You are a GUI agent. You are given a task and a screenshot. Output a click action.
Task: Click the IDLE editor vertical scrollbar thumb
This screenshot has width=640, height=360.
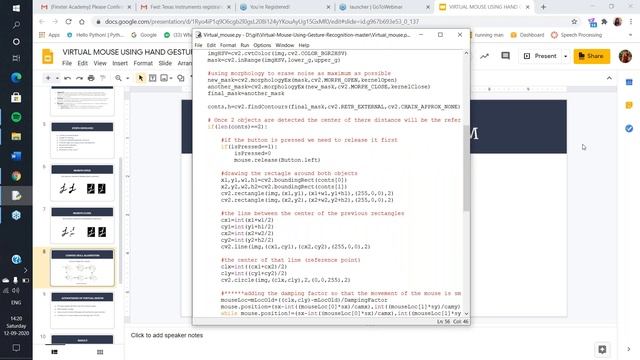point(466,168)
